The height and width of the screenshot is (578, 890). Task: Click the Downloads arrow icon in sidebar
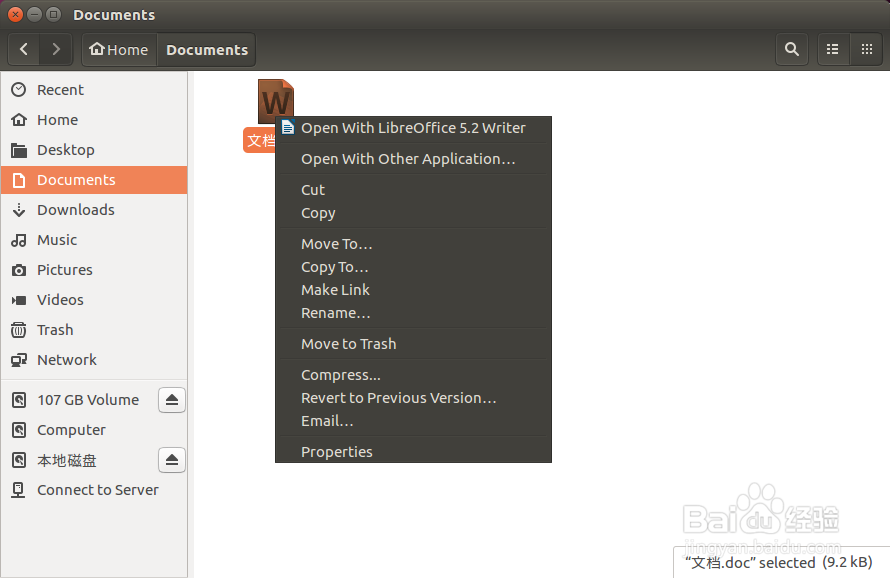[x=19, y=210]
